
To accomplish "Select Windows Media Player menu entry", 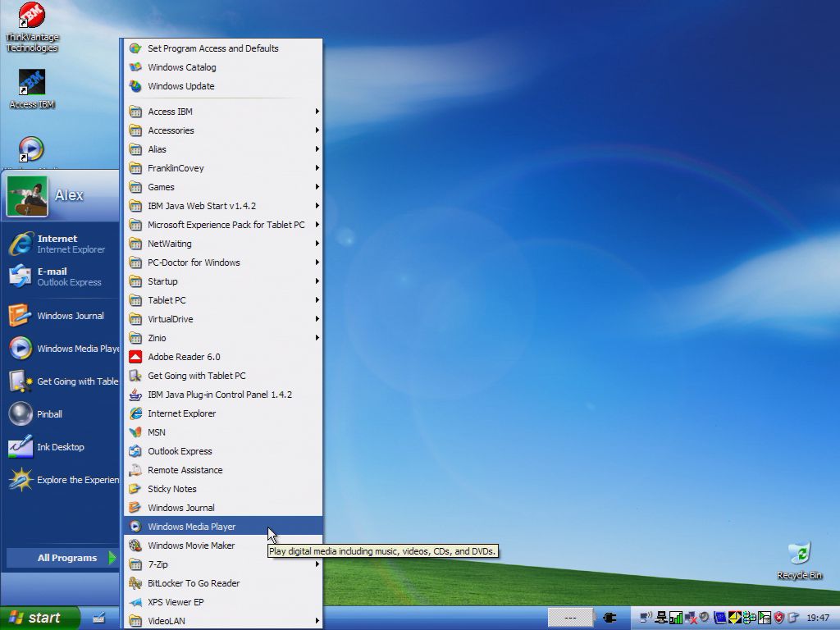I will click(x=192, y=527).
